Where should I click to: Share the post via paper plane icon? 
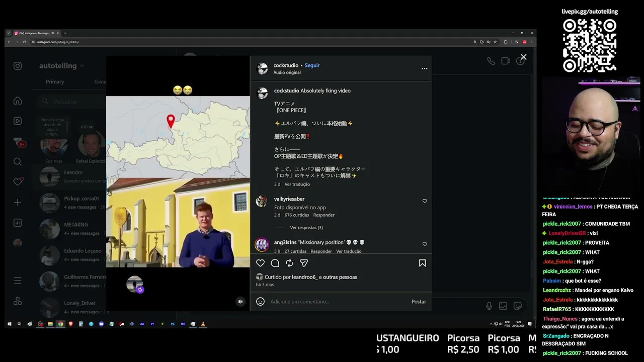(x=304, y=263)
